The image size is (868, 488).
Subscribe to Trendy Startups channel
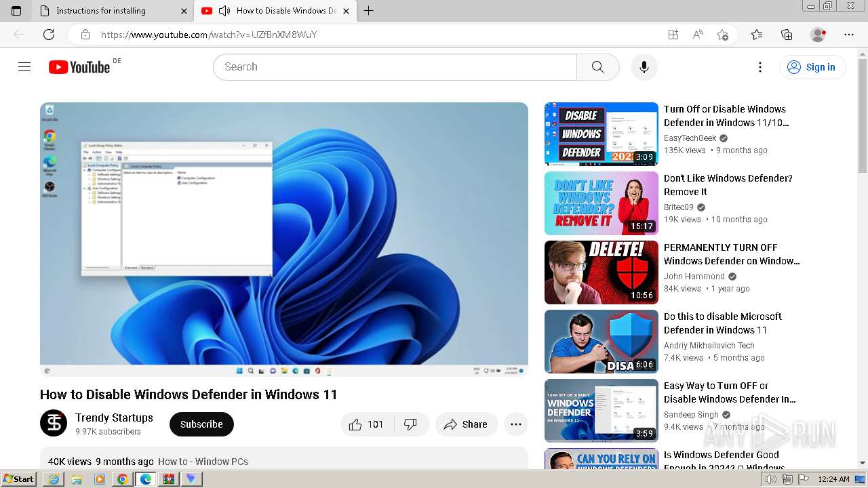pyautogui.click(x=201, y=424)
